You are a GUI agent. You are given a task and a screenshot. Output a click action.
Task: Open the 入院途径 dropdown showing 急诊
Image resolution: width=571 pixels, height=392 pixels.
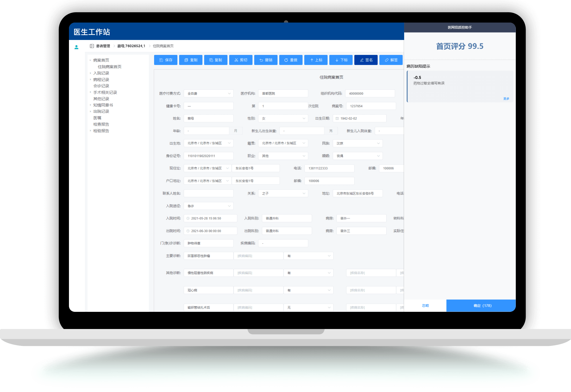(208, 206)
